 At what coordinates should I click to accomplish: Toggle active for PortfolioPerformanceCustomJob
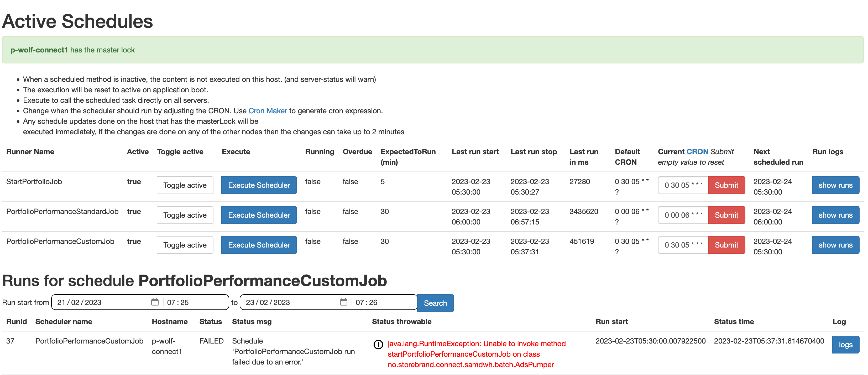pyautogui.click(x=185, y=245)
